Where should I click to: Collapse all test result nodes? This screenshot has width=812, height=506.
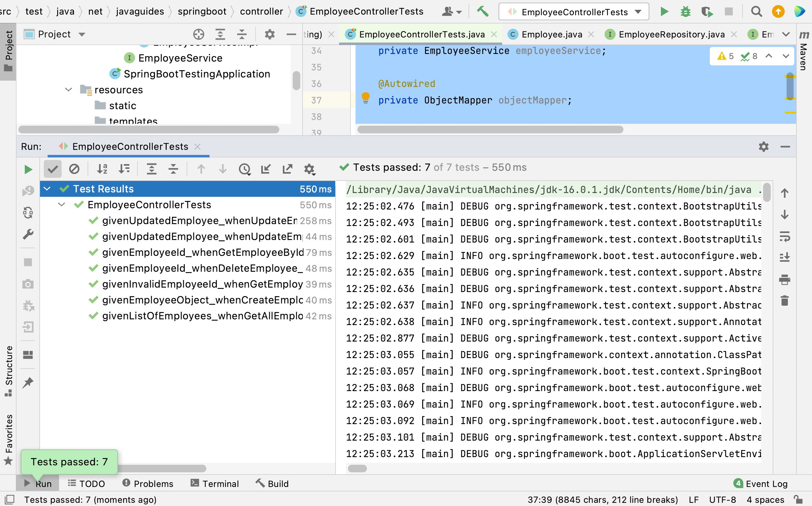(x=173, y=169)
